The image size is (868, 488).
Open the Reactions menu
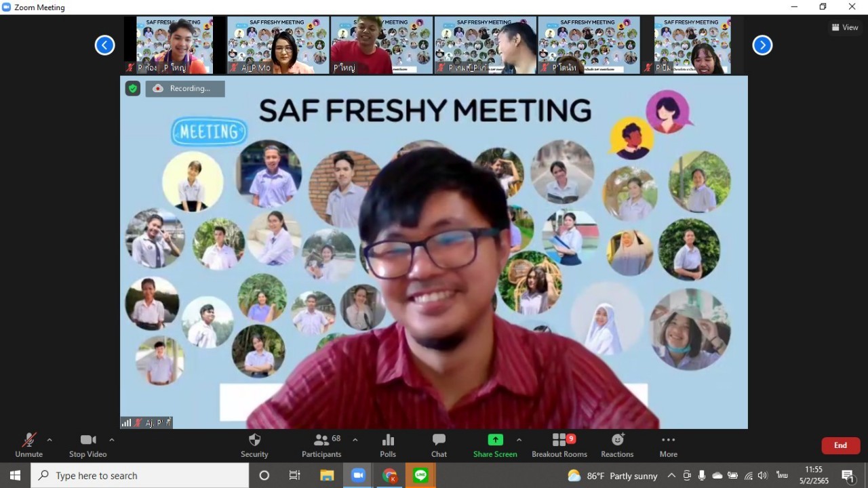click(617, 445)
